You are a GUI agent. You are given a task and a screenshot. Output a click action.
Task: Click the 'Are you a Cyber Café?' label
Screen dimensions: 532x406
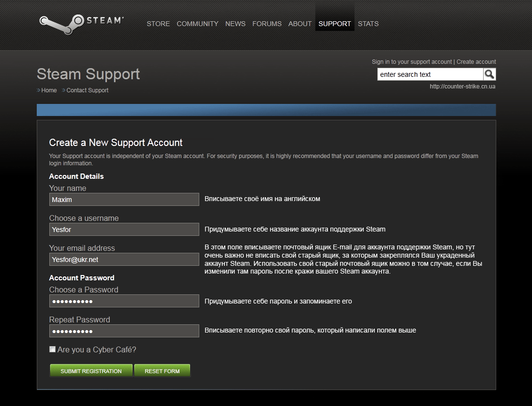pyautogui.click(x=97, y=350)
